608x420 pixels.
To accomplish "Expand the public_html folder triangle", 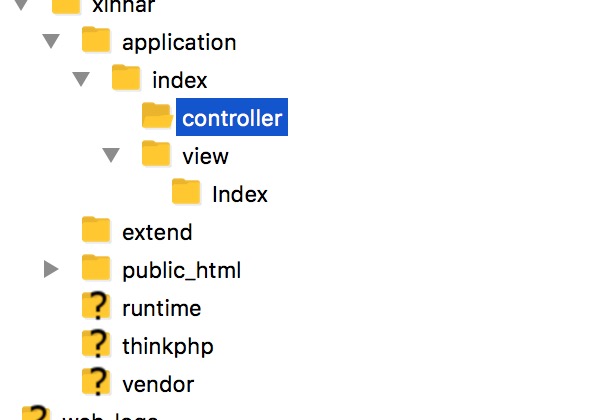I will [51, 269].
